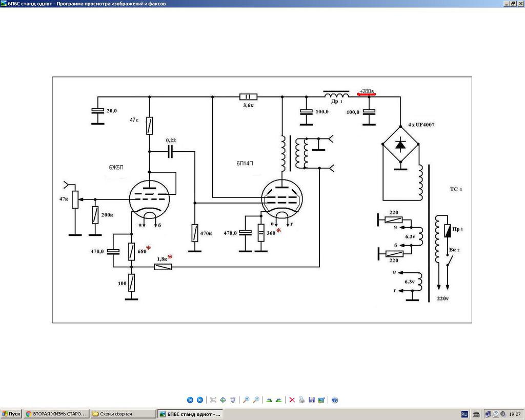Click the 220v mains label
Screen dimensions: 525x420
(442, 298)
